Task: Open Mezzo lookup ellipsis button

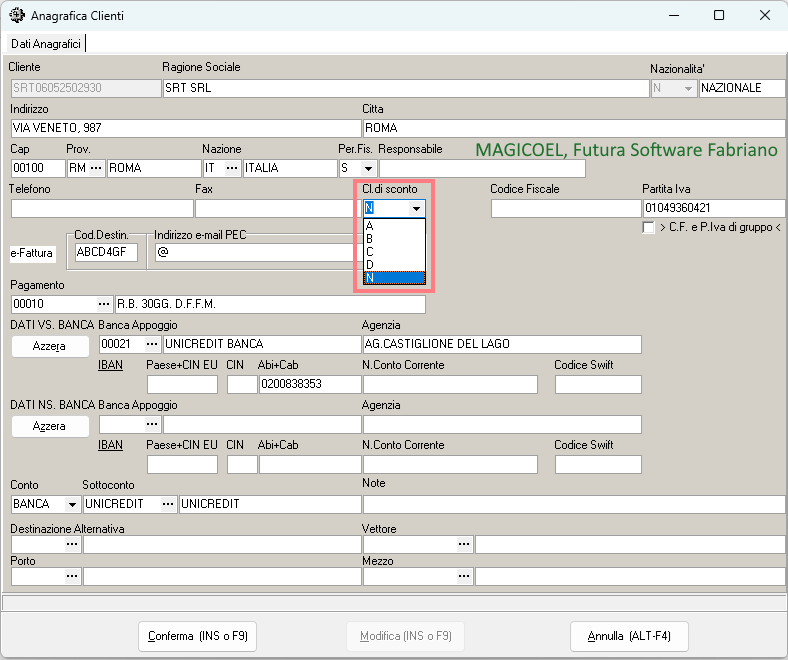Action: point(464,576)
